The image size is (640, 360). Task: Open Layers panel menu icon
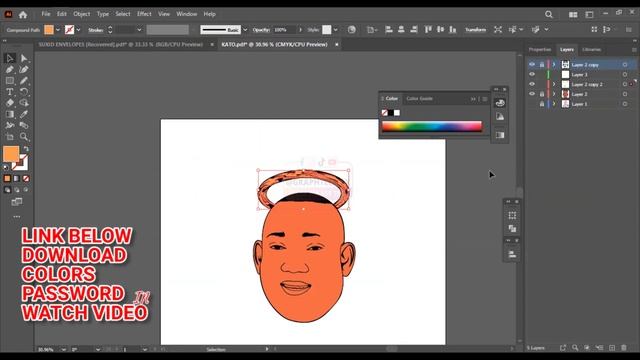(x=634, y=50)
